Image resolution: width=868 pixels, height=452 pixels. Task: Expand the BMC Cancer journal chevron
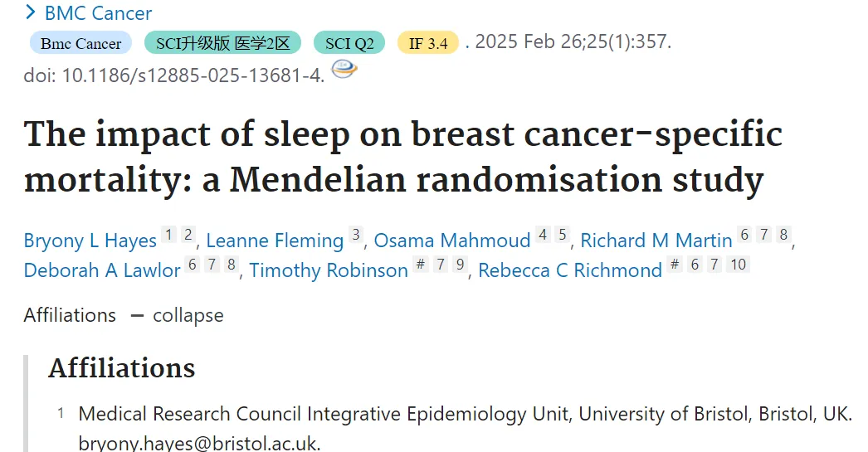click(x=31, y=12)
